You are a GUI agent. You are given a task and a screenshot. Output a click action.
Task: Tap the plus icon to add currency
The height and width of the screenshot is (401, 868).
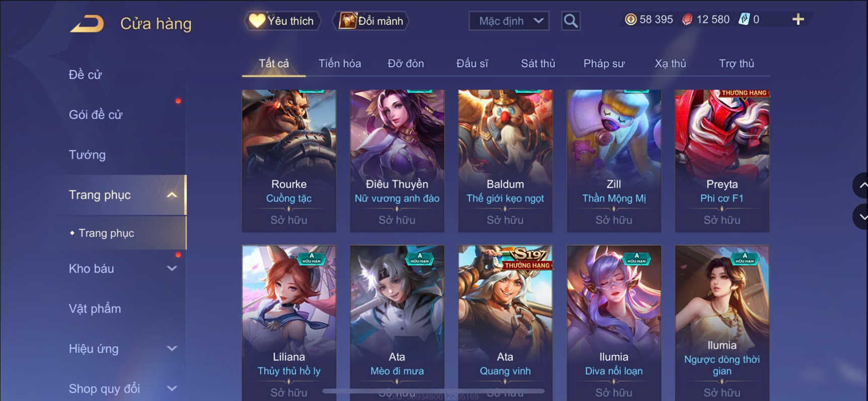tap(798, 20)
